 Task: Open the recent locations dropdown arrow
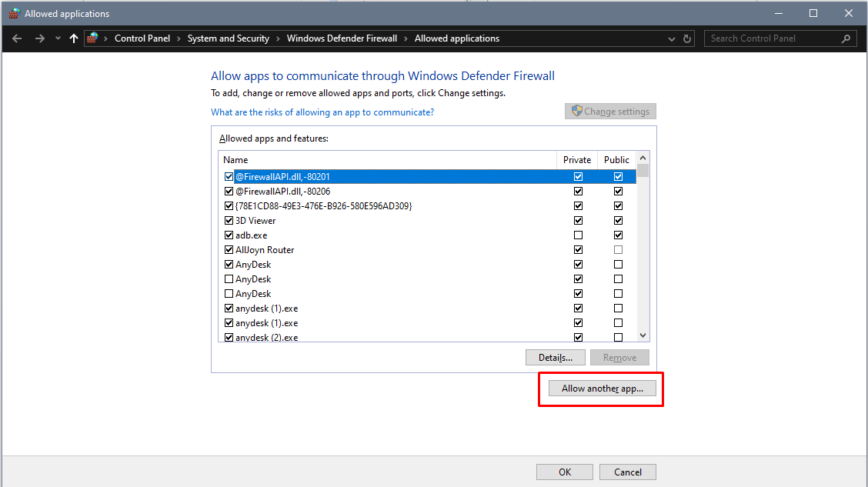pyautogui.click(x=58, y=38)
